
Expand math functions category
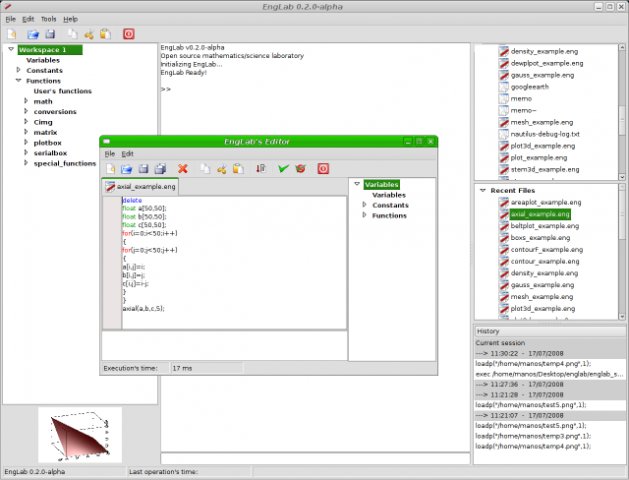pyautogui.click(x=26, y=101)
